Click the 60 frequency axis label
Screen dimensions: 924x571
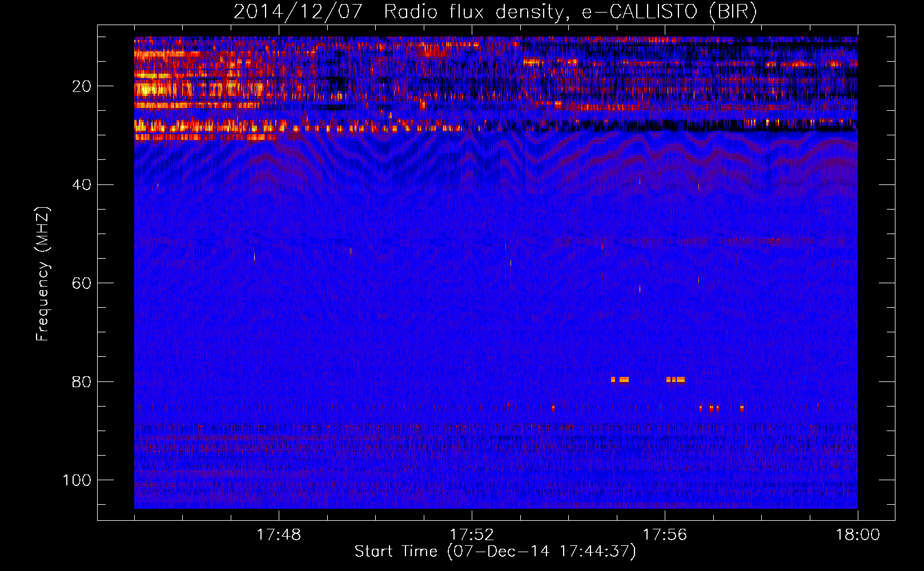81,284
